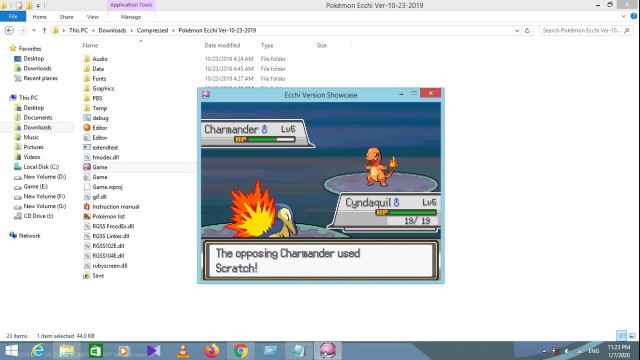
Task: Open Firefox from the taskbar
Action: [x=212, y=351]
